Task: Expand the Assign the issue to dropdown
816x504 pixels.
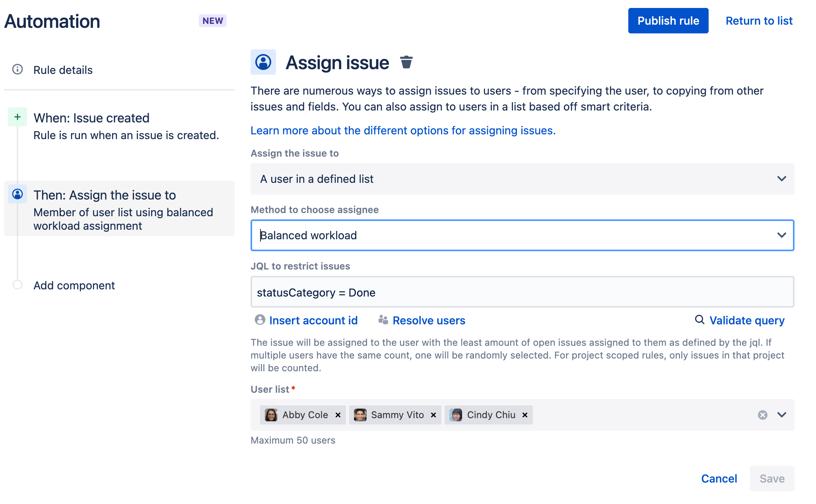Action: point(783,179)
